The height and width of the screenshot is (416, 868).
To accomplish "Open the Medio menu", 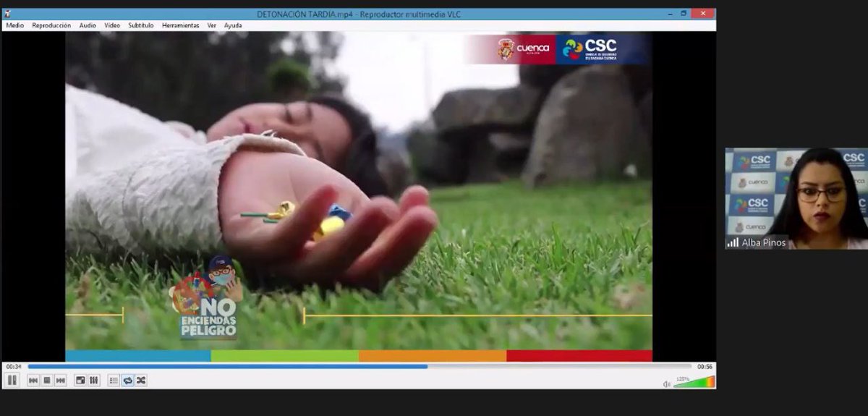I will (x=14, y=25).
